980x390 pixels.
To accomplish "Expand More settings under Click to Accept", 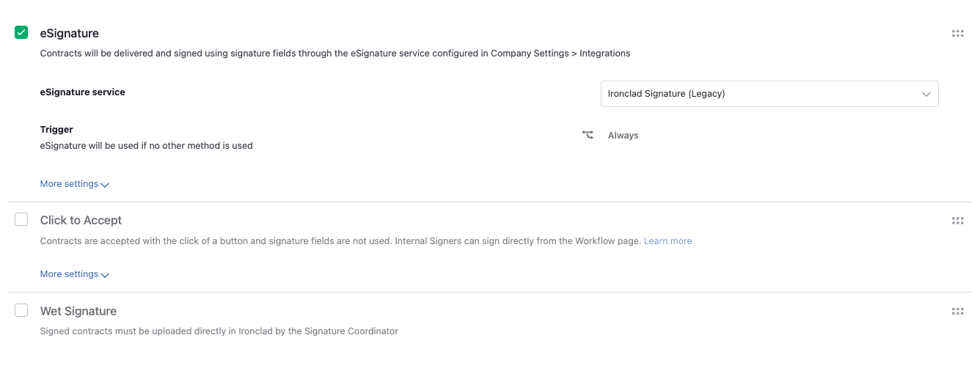I will point(69,274).
